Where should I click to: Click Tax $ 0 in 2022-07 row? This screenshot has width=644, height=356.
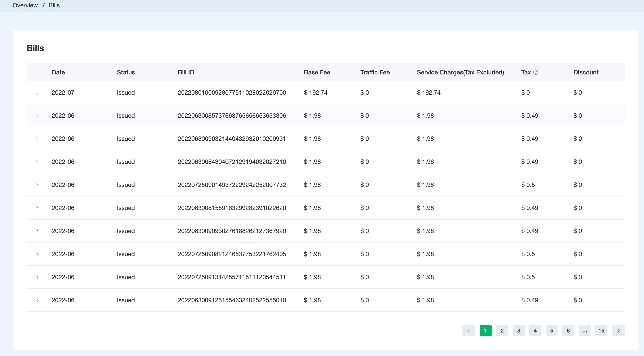(x=525, y=92)
